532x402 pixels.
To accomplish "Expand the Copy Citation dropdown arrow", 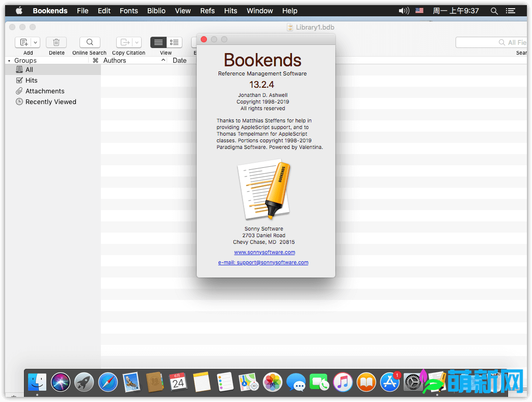I will 137,42.
